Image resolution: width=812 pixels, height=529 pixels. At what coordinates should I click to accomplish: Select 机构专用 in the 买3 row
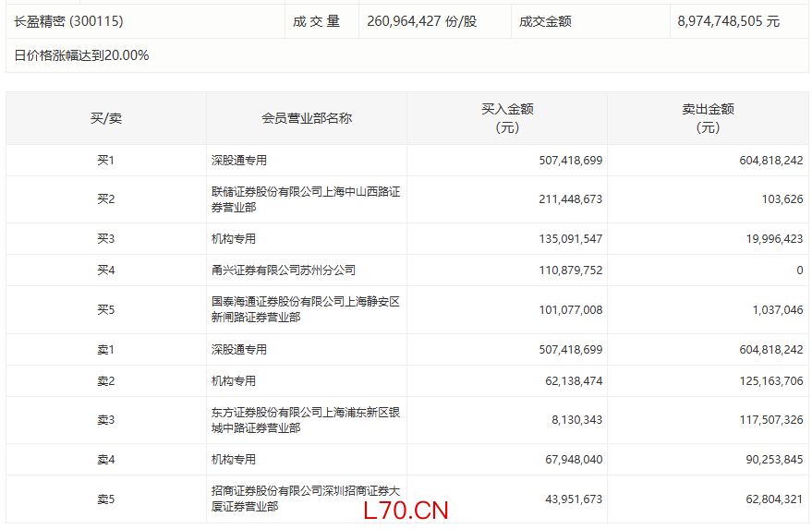(234, 239)
